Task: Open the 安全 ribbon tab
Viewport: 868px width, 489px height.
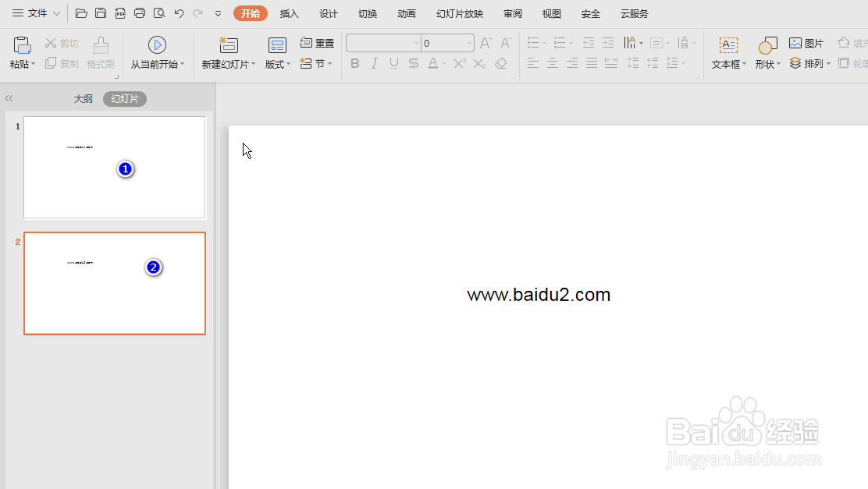Action: [591, 14]
